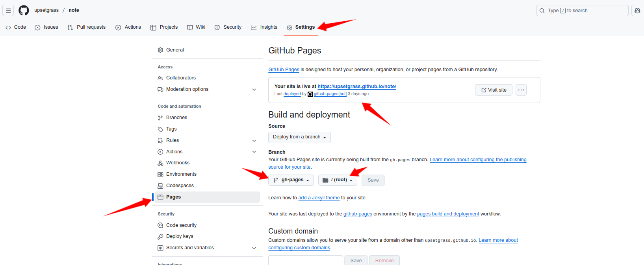Viewport: 644px width, 265px height.
Task: Click the folder icon in root selector
Action: pos(325,180)
